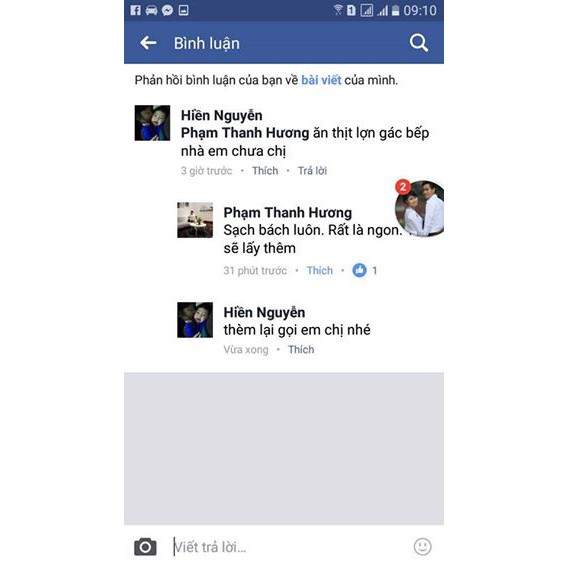Screen dimensions: 568x568
Task: Open the Messenger chat head bubble
Action: tap(419, 209)
